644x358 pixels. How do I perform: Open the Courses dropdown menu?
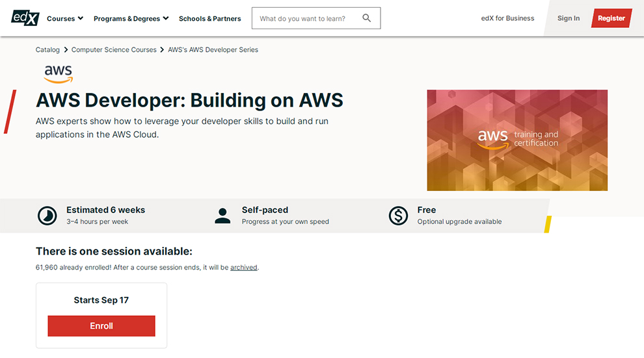(x=65, y=18)
